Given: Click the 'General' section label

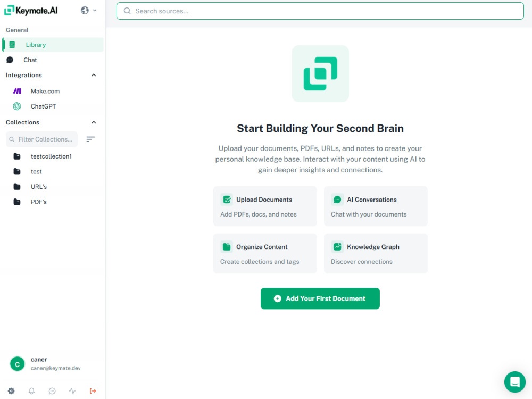Looking at the screenshot, I should tap(17, 30).
